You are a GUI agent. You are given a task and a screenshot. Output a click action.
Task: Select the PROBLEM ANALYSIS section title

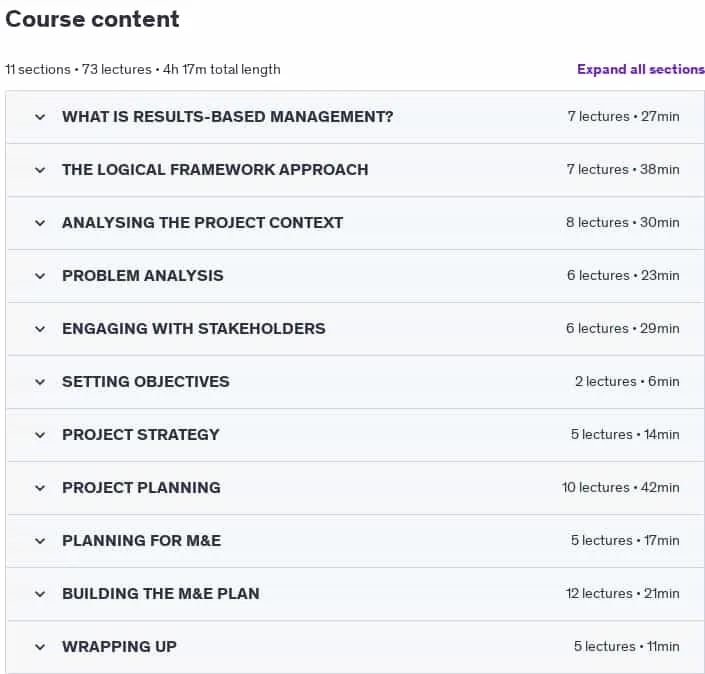click(143, 276)
